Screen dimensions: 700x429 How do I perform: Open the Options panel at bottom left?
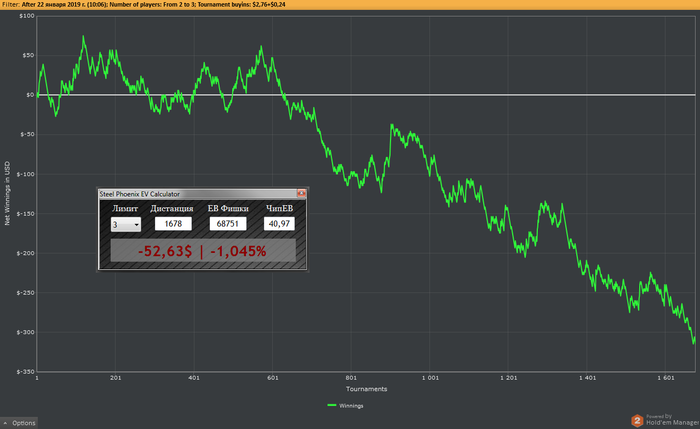click(x=19, y=423)
